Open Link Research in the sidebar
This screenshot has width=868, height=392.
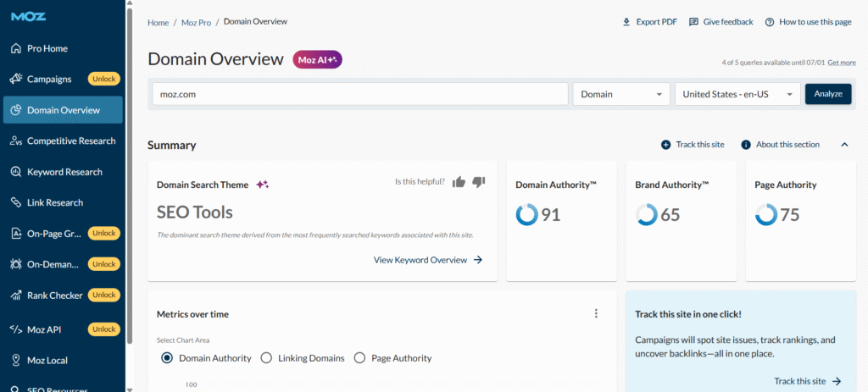[x=63, y=203]
